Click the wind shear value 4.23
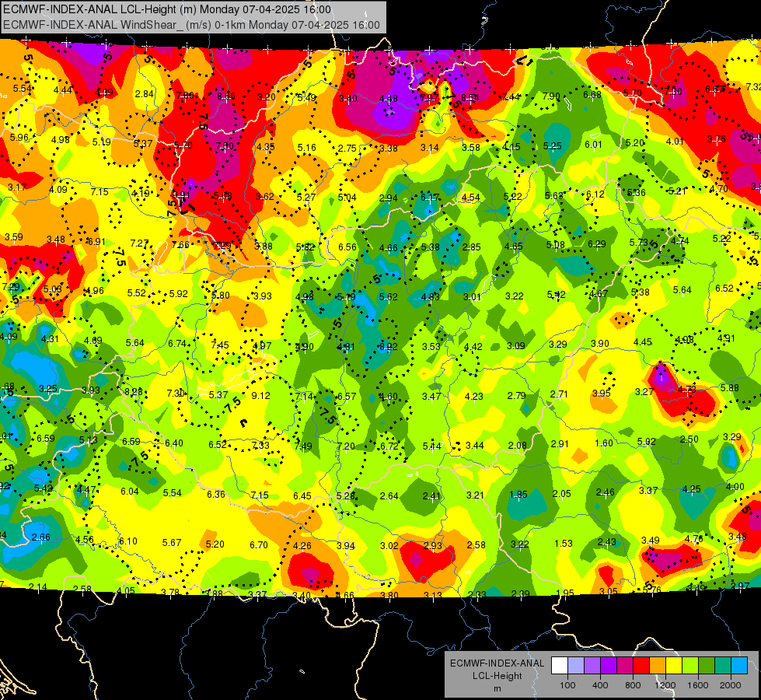Image resolution: width=761 pixels, height=700 pixels. (x=473, y=397)
